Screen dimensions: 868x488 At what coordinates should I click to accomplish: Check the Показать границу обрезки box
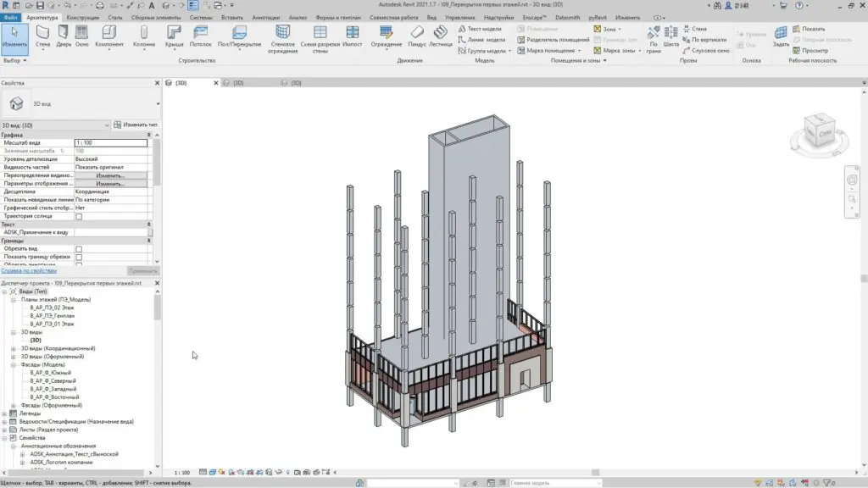coord(79,257)
